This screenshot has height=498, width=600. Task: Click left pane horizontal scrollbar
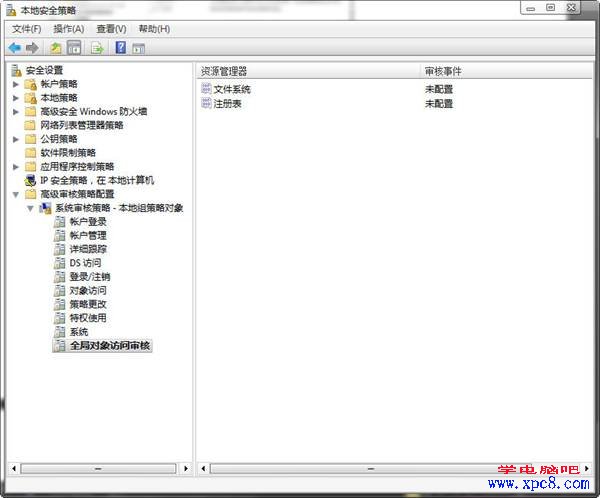pyautogui.click(x=97, y=468)
